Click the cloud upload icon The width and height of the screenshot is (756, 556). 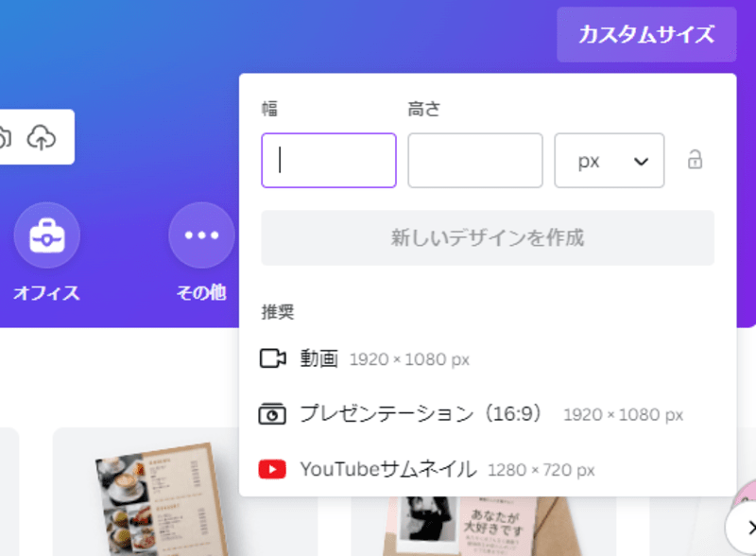(x=42, y=137)
